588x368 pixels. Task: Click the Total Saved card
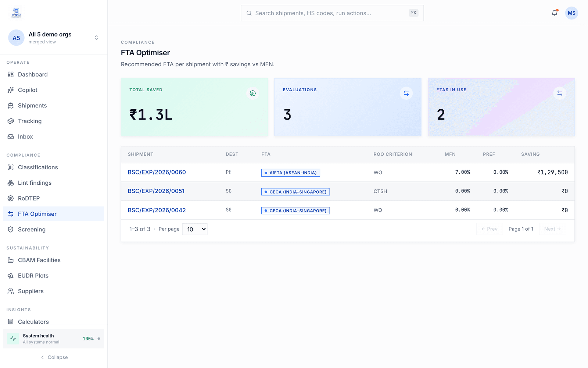[194, 107]
